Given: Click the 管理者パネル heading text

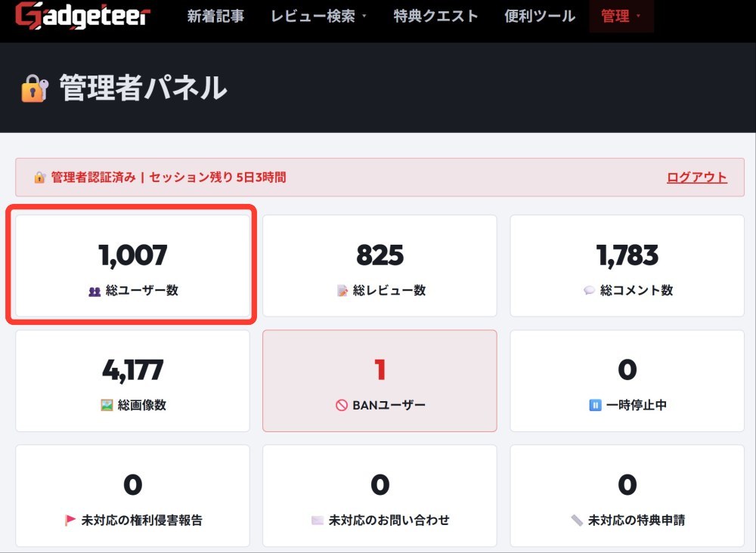Looking at the screenshot, I should click(143, 88).
